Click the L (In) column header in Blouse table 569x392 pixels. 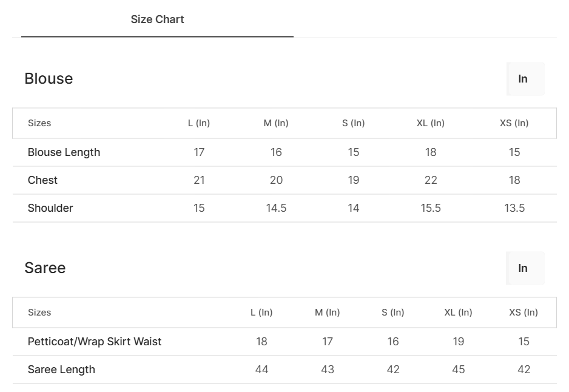tap(199, 123)
